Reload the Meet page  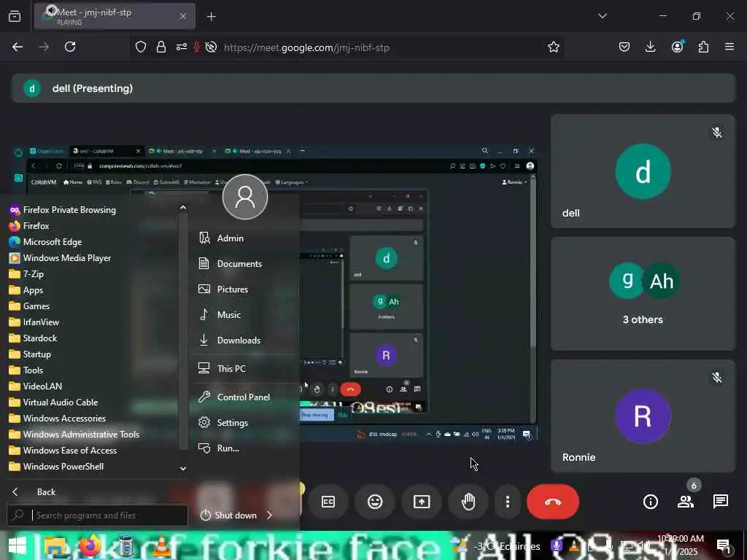coord(70,47)
